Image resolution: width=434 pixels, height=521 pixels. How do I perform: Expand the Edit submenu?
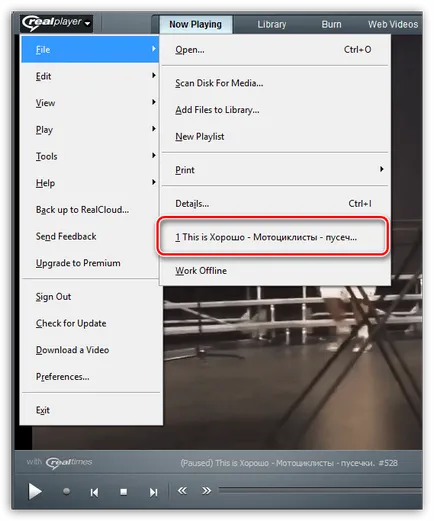pos(90,76)
